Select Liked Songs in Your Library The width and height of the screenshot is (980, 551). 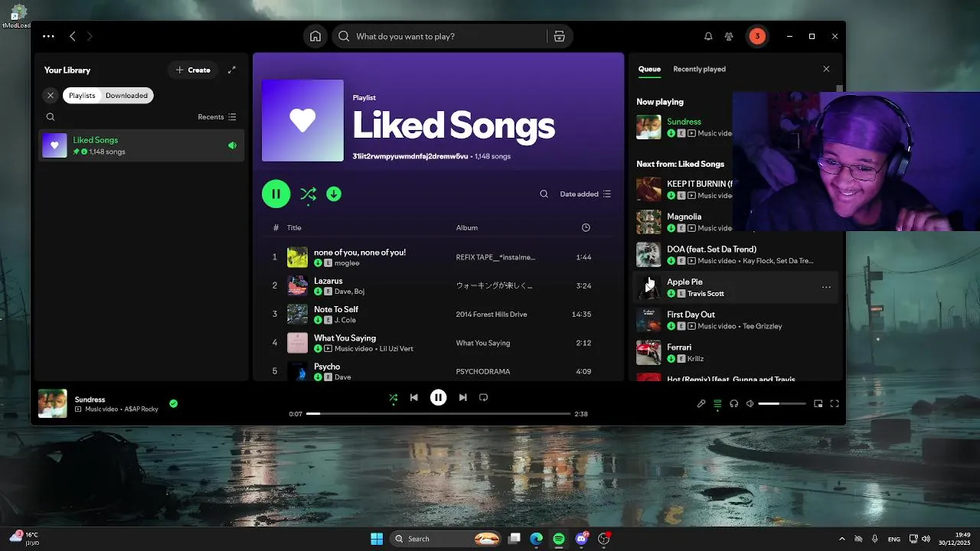tap(142, 145)
